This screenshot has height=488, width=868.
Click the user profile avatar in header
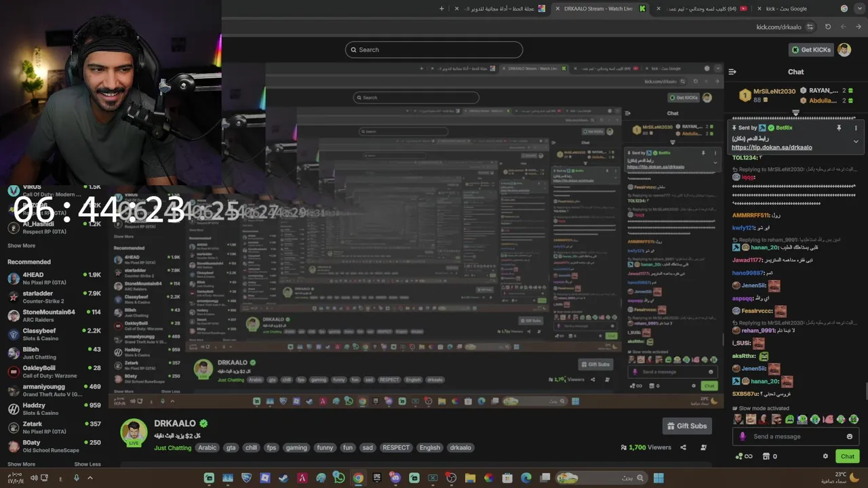pos(844,49)
